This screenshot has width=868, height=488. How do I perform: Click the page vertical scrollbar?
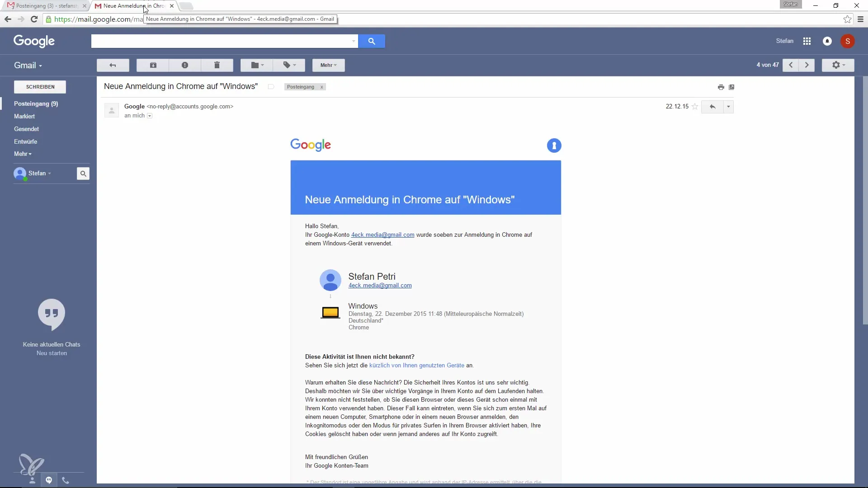(865, 200)
